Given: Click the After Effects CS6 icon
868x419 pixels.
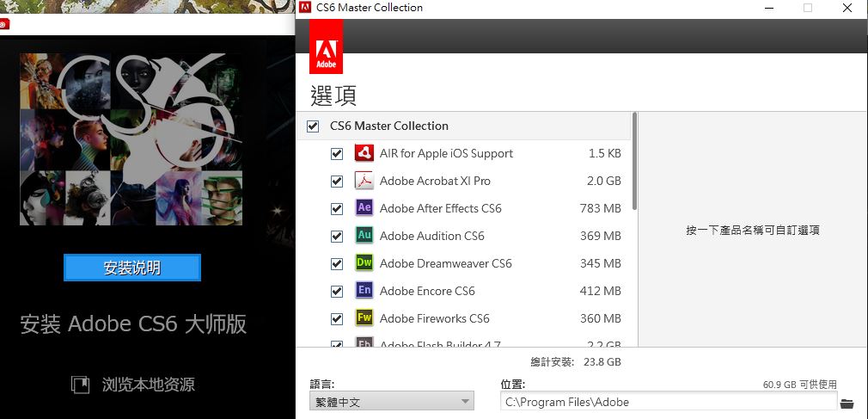Looking at the screenshot, I should [x=364, y=208].
